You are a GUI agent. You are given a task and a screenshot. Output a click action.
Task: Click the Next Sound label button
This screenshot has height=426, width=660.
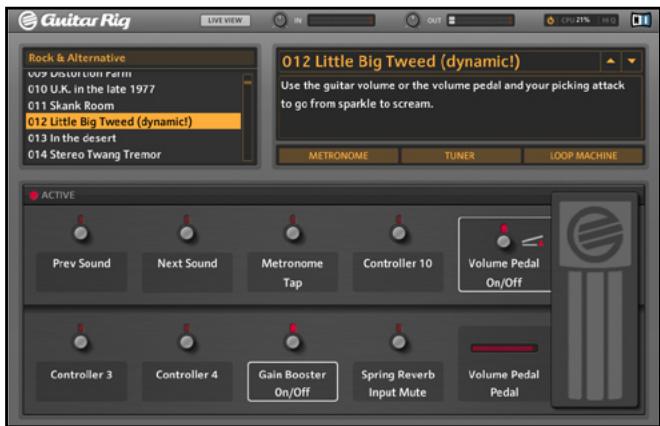click(x=187, y=272)
